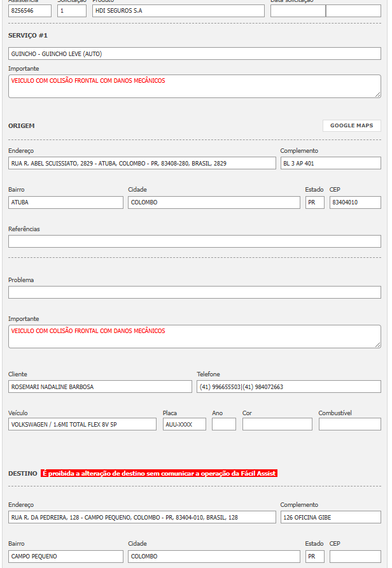The width and height of the screenshot is (392, 568).
Task: Select the origin CEP field 83404010
Action: point(355,202)
